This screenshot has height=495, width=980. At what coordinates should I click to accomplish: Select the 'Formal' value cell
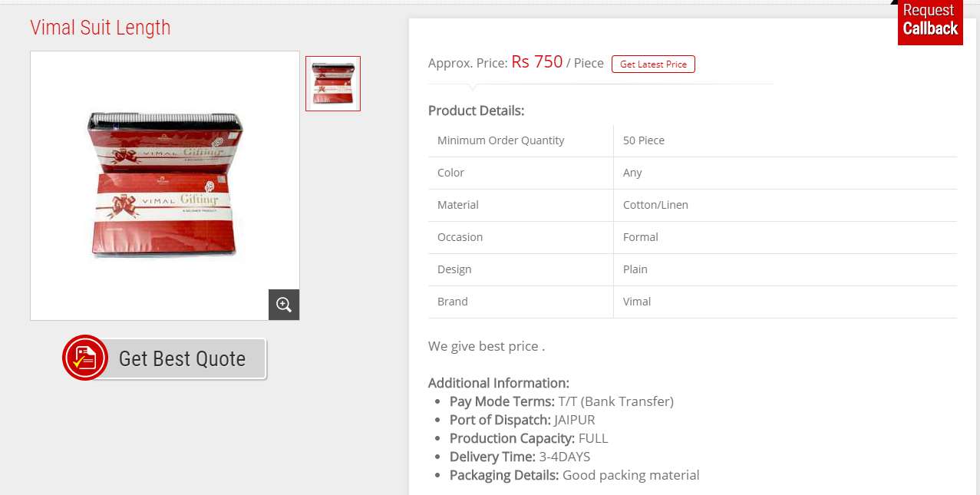click(785, 237)
